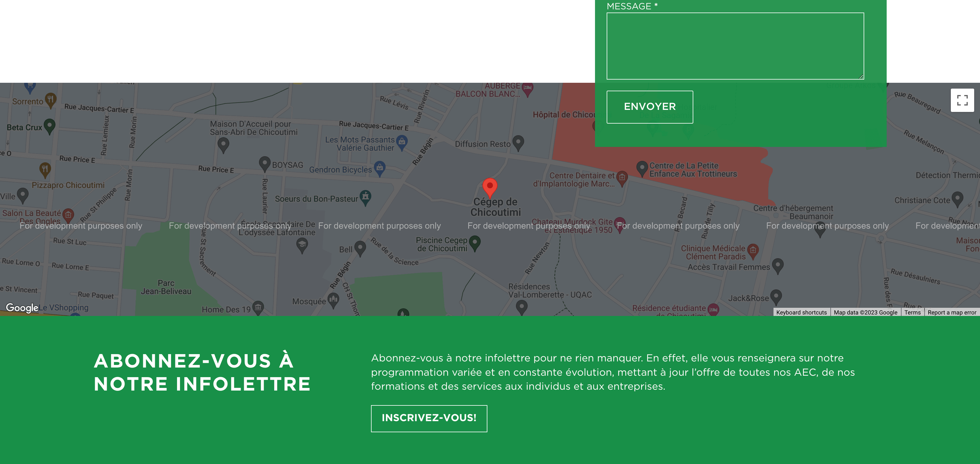Select the Diffusion Resto pin

(518, 144)
